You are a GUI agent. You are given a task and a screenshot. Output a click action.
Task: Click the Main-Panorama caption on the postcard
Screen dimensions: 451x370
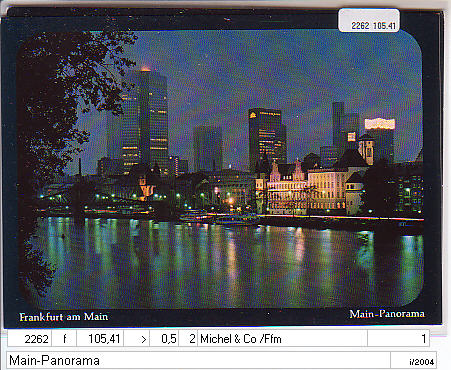[387, 314]
